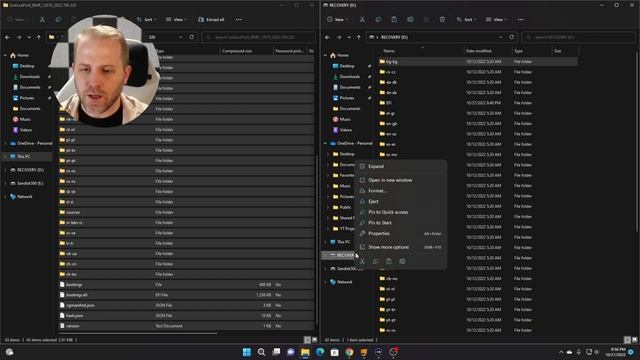Open Task View on taskbar
Image resolution: width=640 pixels, height=360 pixels.
point(276,352)
